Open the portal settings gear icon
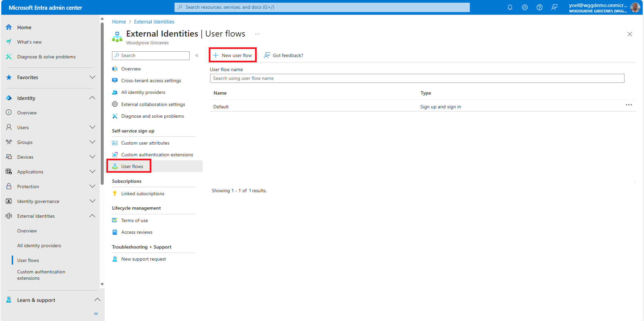Viewport: 644px width, 321px height. pyautogui.click(x=525, y=7)
